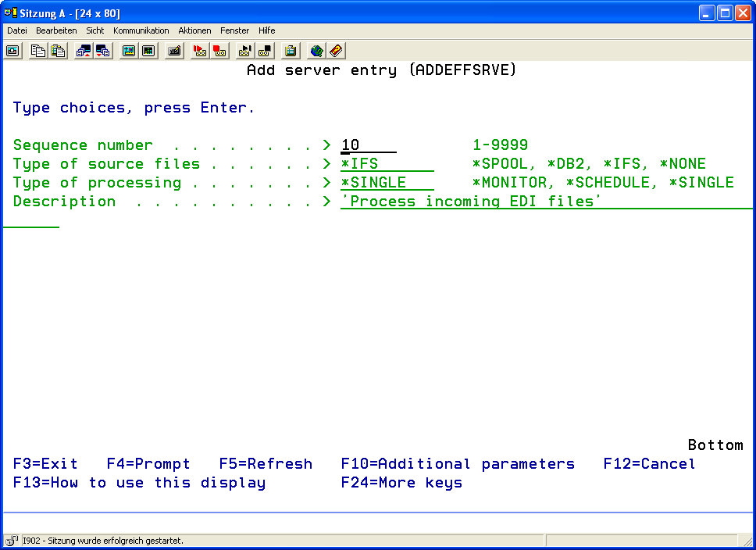Viewport: 756px width, 550px height.
Task: Click the Copy toolbar icon
Action: pos(38,51)
